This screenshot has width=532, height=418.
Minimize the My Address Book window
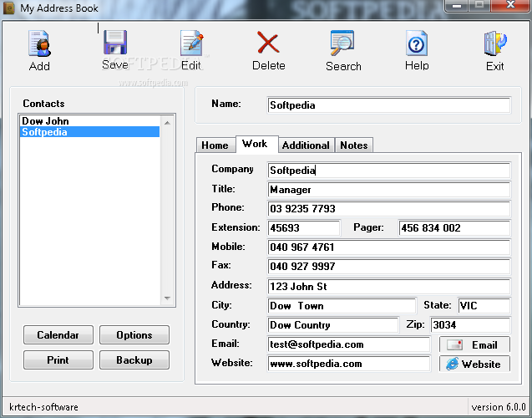457,5
